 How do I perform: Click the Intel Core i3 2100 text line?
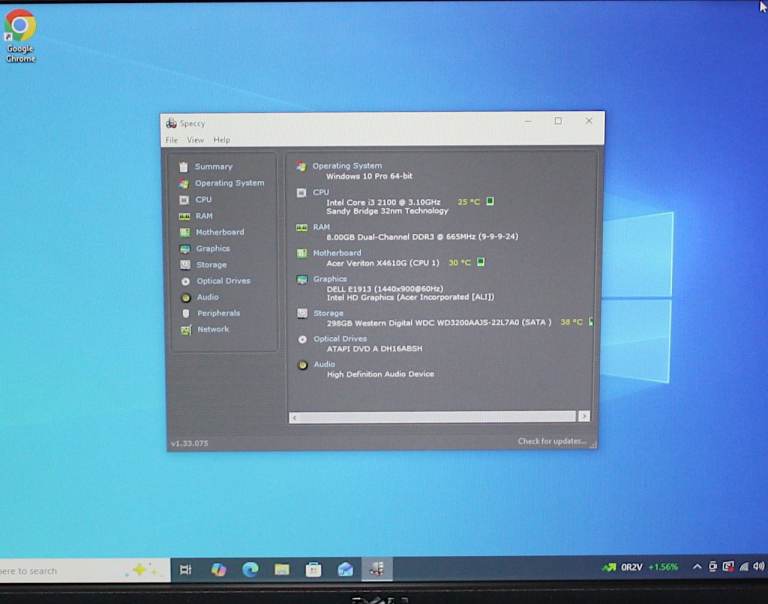pos(383,202)
